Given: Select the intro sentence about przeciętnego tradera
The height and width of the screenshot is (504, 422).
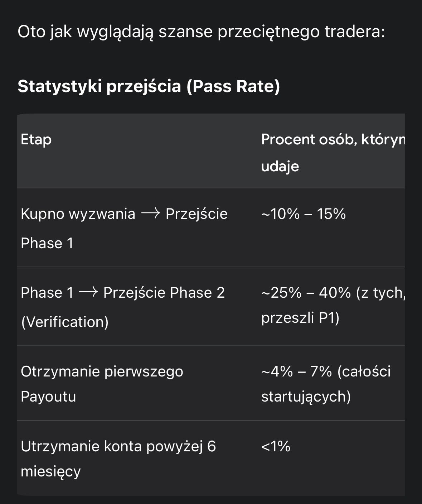Looking at the screenshot, I should click(200, 32).
